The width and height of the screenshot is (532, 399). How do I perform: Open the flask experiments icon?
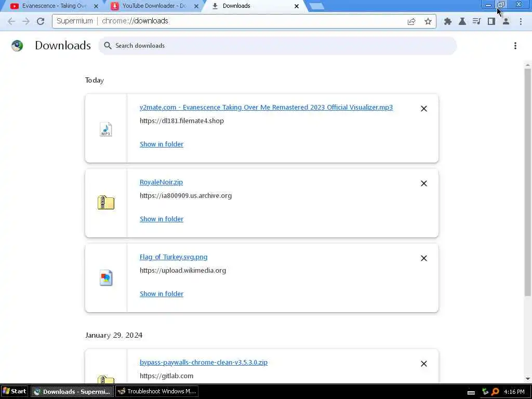click(x=462, y=21)
